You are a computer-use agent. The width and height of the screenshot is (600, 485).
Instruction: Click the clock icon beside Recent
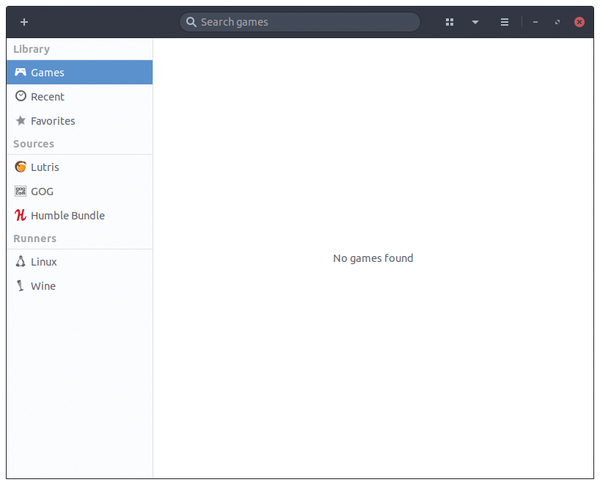pyautogui.click(x=21, y=96)
